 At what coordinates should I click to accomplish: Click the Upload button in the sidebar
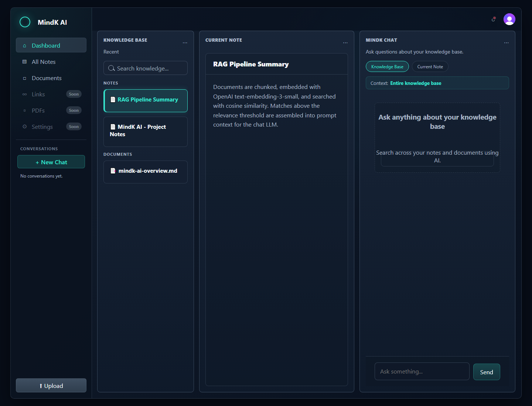click(x=51, y=385)
